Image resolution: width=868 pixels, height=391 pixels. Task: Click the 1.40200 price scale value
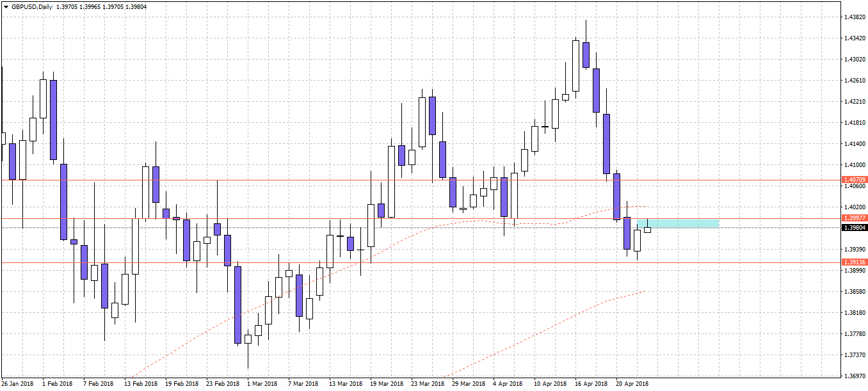coord(855,207)
